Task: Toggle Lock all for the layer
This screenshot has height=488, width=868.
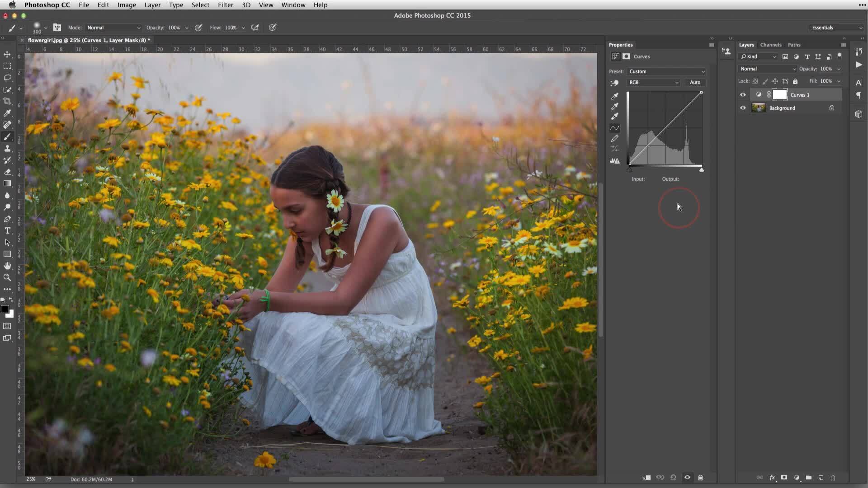Action: (x=795, y=81)
